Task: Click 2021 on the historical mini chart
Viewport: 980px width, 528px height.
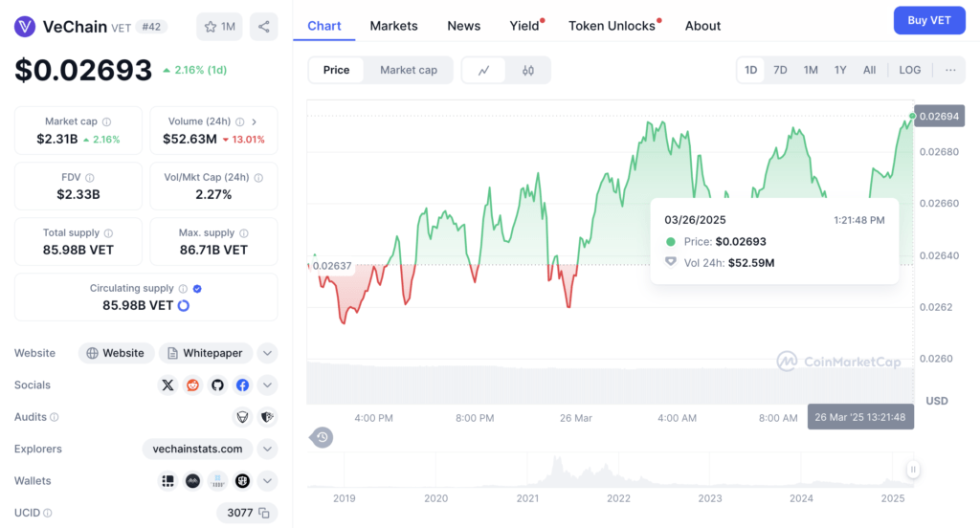Action: [527, 498]
